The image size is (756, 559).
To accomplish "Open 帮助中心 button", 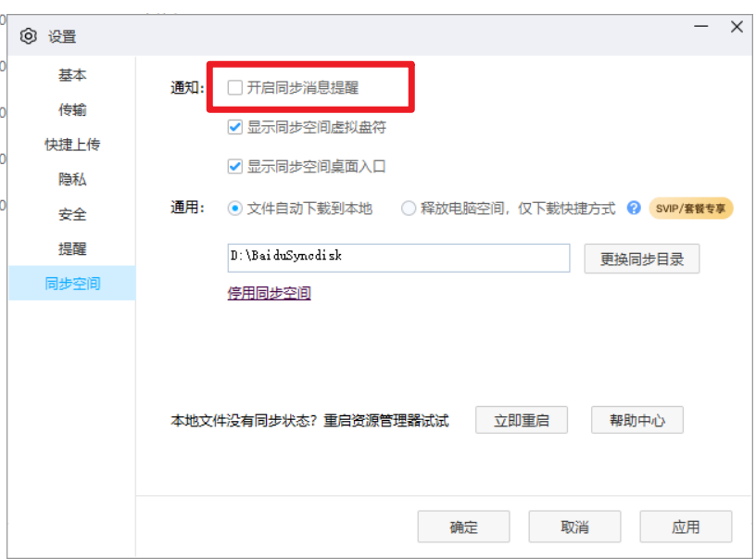I will pyautogui.click(x=636, y=420).
